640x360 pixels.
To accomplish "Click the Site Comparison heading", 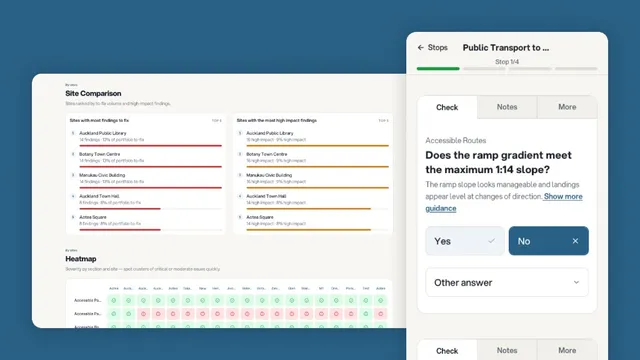I will 93,93.
